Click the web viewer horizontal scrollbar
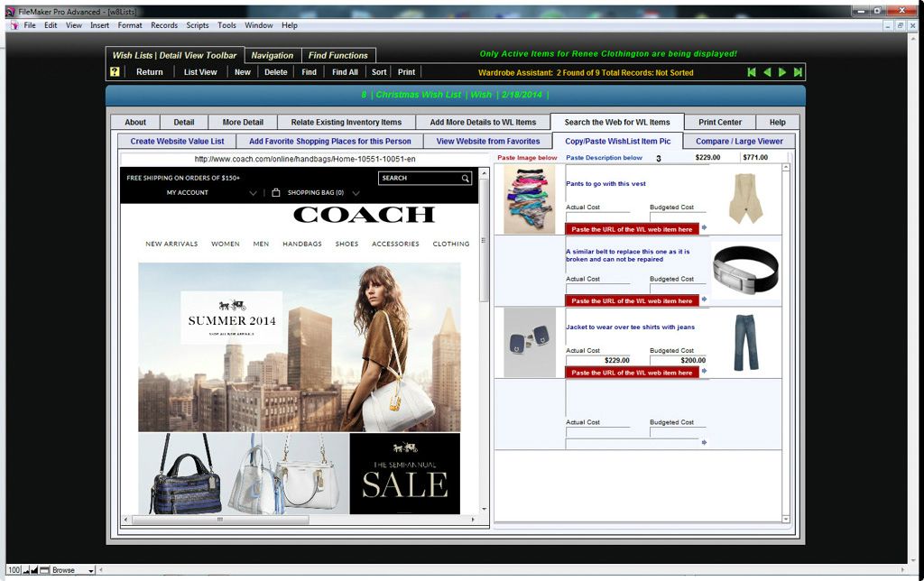Image resolution: width=924 pixels, height=581 pixels. [x=300, y=520]
